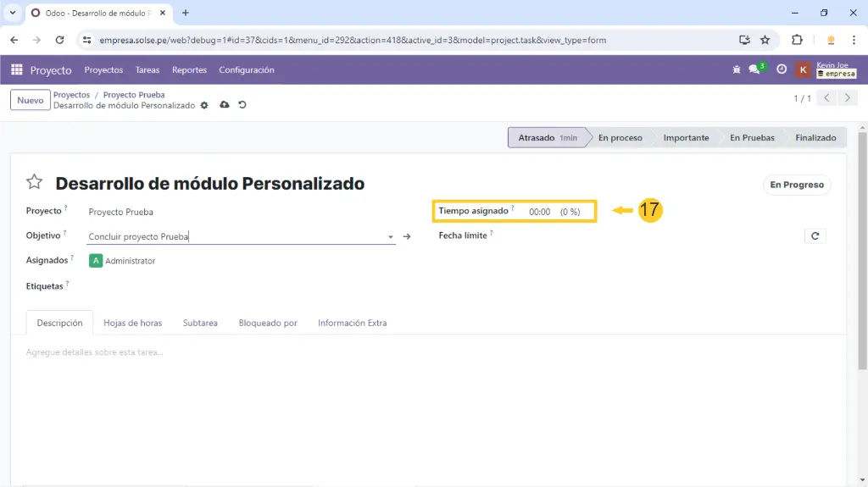868x487 pixels.
Task: Discard changes with the undo icon
Action: [x=242, y=105]
